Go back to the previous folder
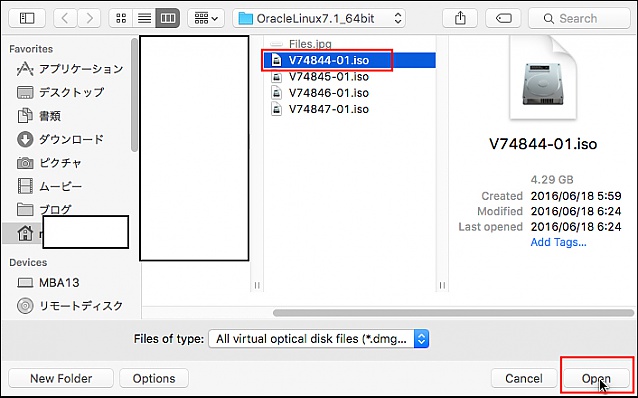638x398 pixels. click(x=65, y=18)
